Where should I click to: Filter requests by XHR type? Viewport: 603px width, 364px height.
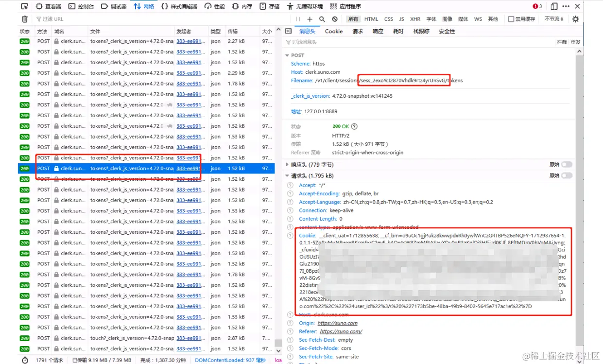pyautogui.click(x=415, y=19)
